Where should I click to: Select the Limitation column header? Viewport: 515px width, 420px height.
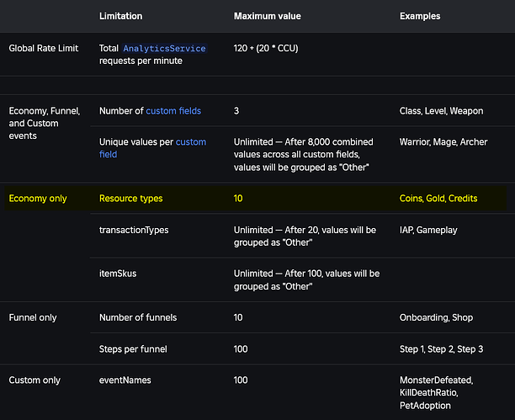click(121, 16)
